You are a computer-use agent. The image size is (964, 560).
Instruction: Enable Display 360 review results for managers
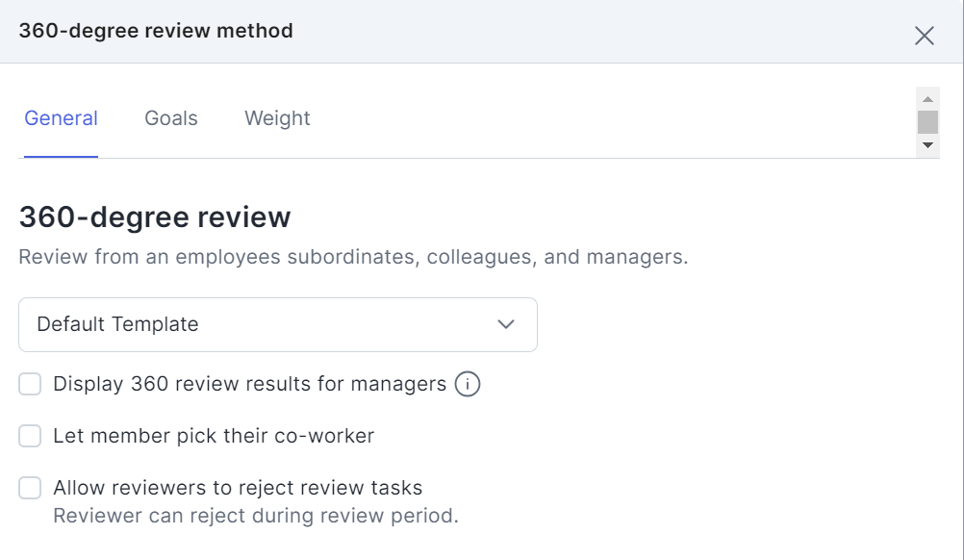coord(31,385)
